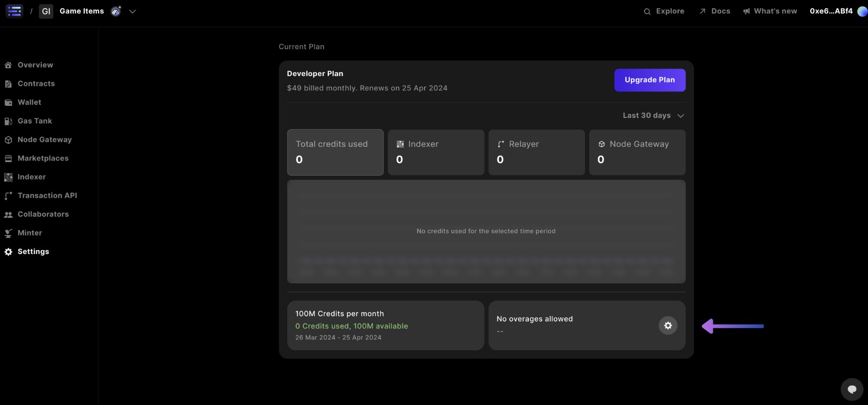Click the Game Items project name

(82, 11)
